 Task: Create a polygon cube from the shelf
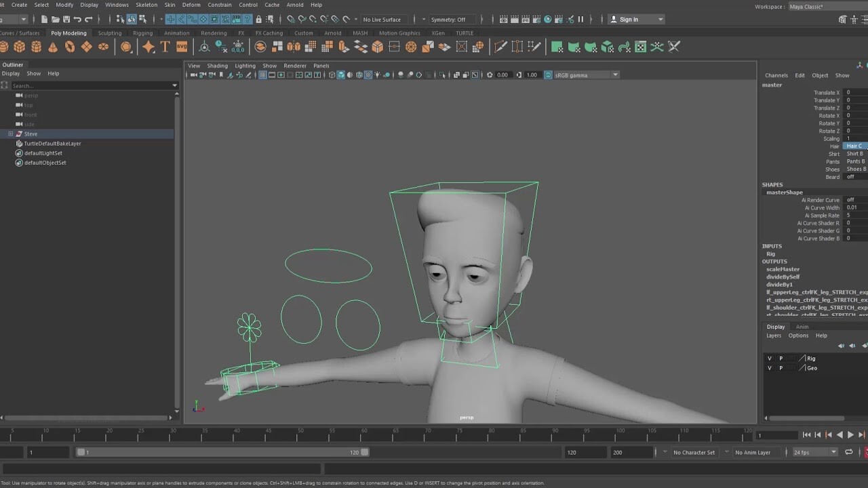pyautogui.click(x=19, y=46)
